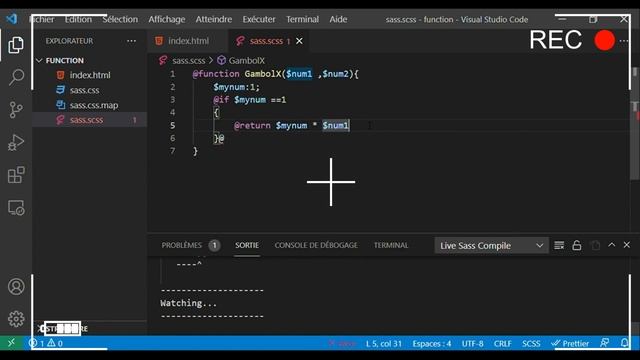Open the Edition menu

(x=78, y=19)
